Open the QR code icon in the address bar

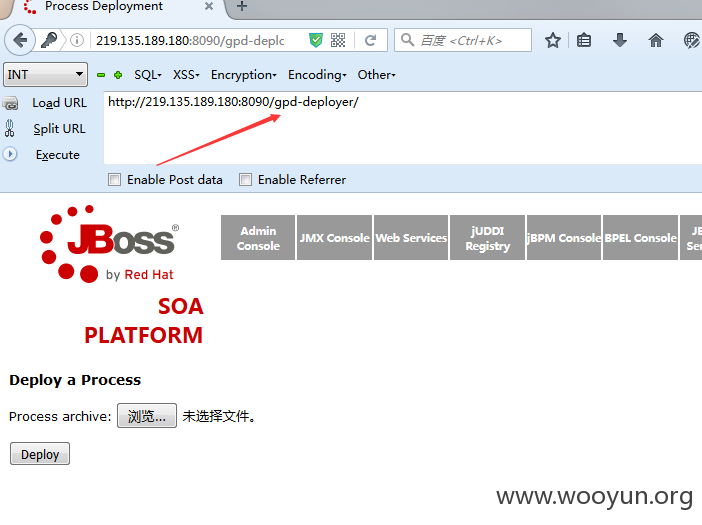point(338,41)
